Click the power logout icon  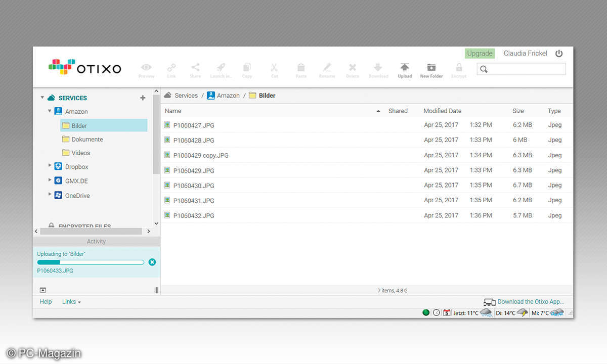coord(559,53)
